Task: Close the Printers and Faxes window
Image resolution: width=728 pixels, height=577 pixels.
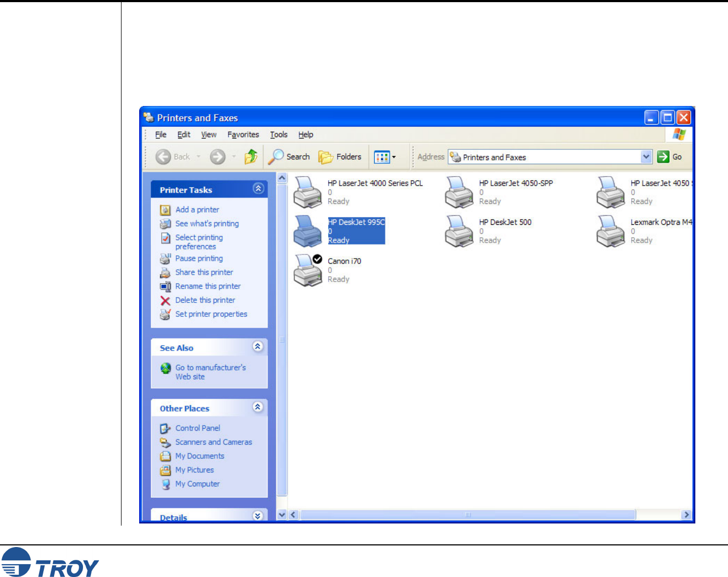Action: pyautogui.click(x=684, y=117)
